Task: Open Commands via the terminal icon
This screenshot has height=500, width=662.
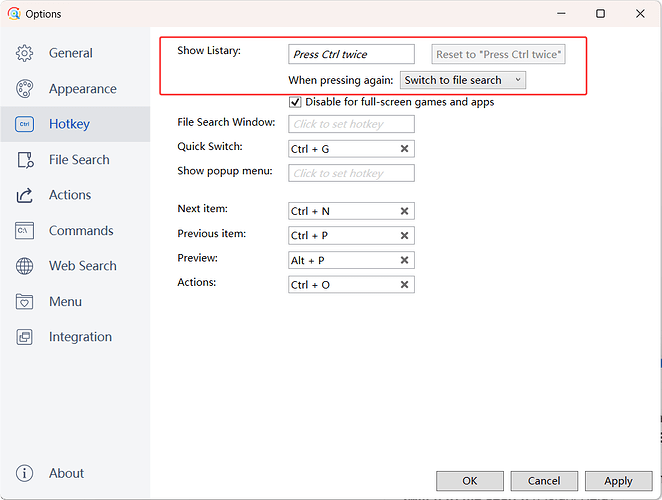Action: [x=26, y=231]
